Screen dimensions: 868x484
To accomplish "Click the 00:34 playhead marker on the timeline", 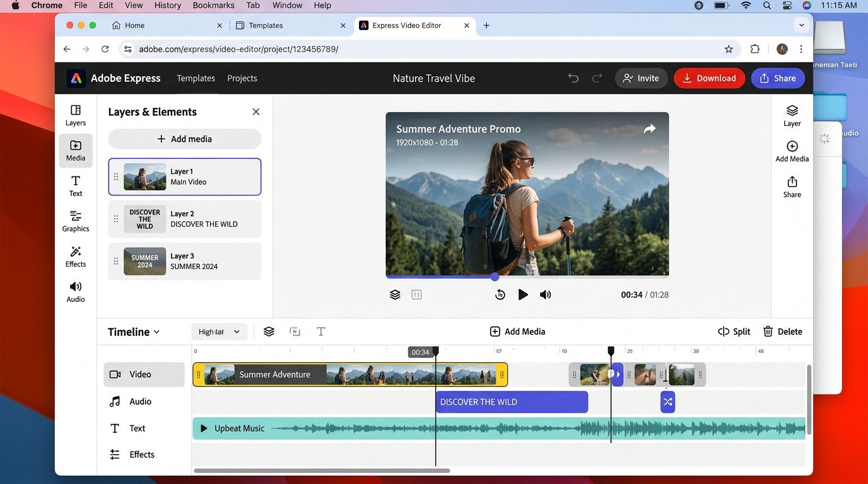I will 420,352.
